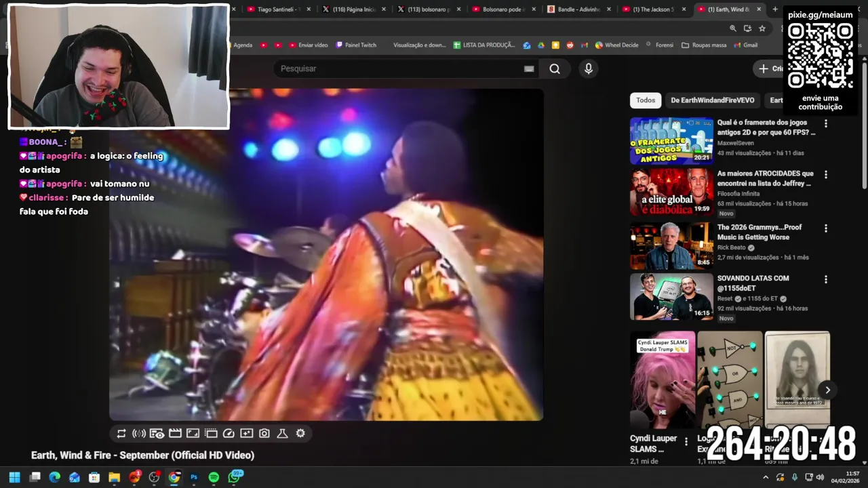Open the Enviar vídeo bookmark
The height and width of the screenshot is (488, 868).
(x=308, y=45)
